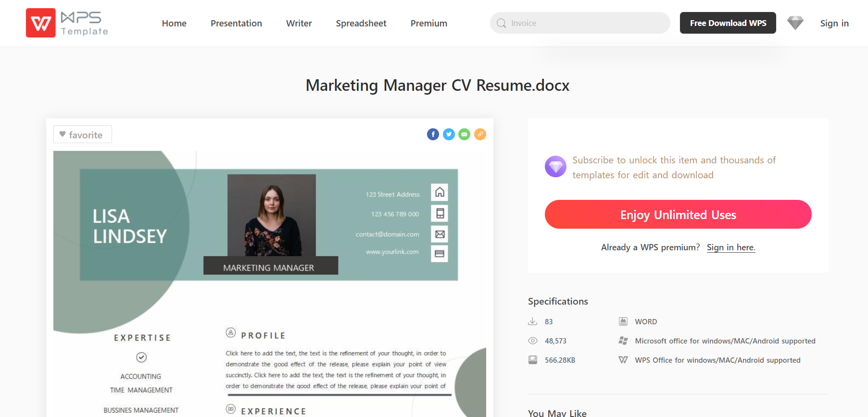Click the views eye icon
Image resolution: width=868 pixels, height=417 pixels.
[x=532, y=341]
